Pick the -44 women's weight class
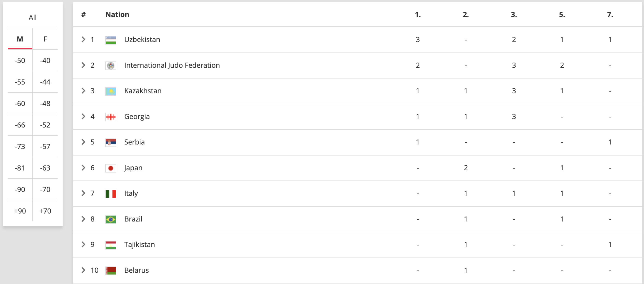The height and width of the screenshot is (284, 644). 45,82
